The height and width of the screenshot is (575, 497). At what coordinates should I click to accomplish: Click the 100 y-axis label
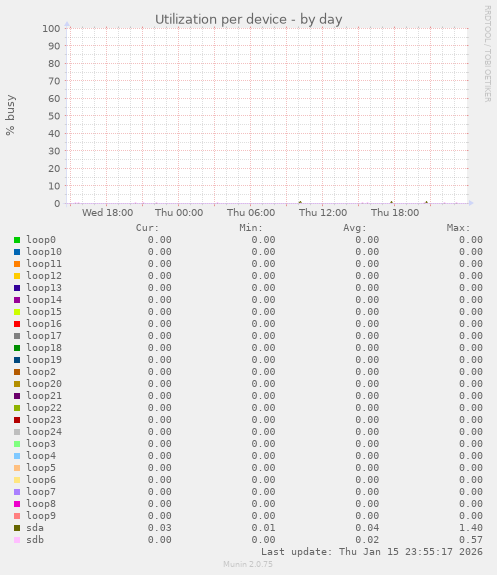point(51,29)
